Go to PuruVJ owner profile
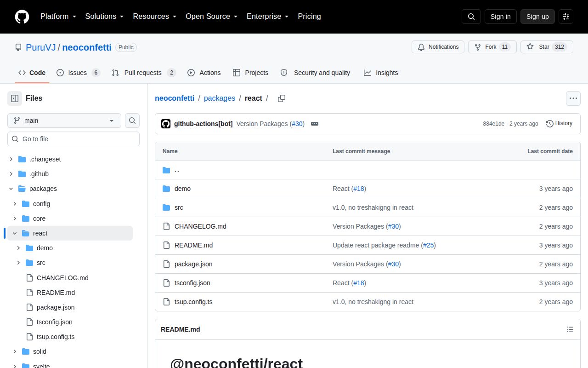The image size is (588, 368). pyautogui.click(x=40, y=47)
